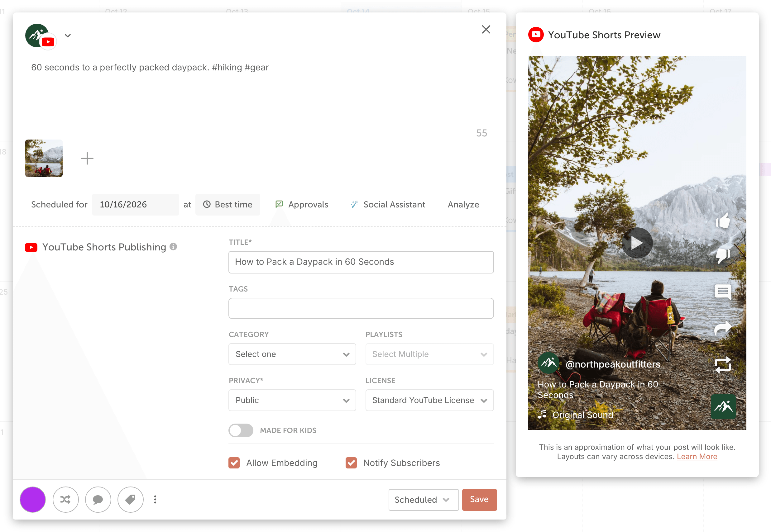The height and width of the screenshot is (532, 771).
Task: Open the three-dot more options menu
Action: [155, 499]
